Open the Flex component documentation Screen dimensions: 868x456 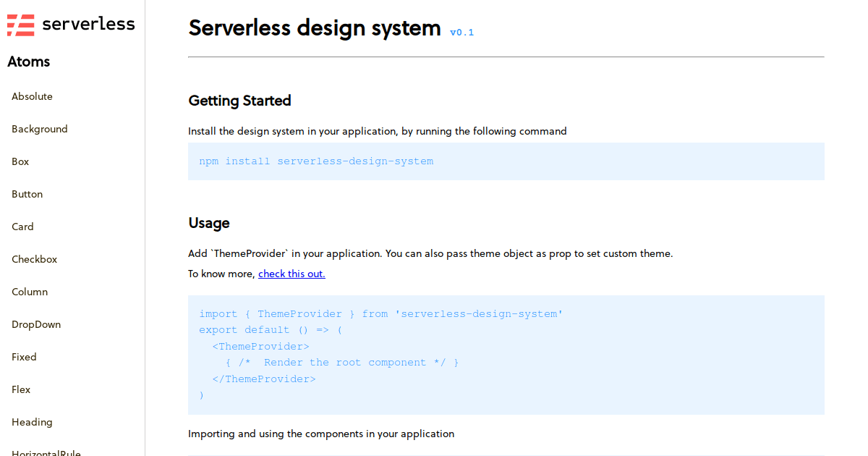(x=21, y=389)
